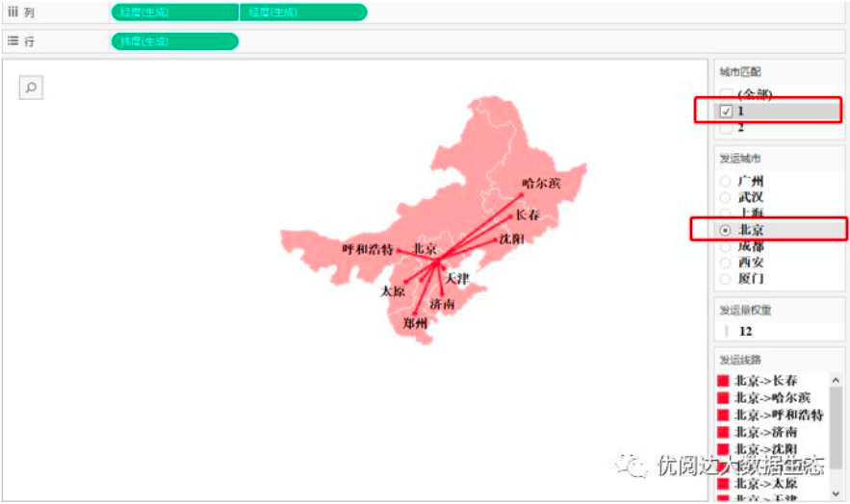Screen dimensions: 850x504
Task: Click the 发运量权重 slider mark at 12
Action: tap(727, 331)
